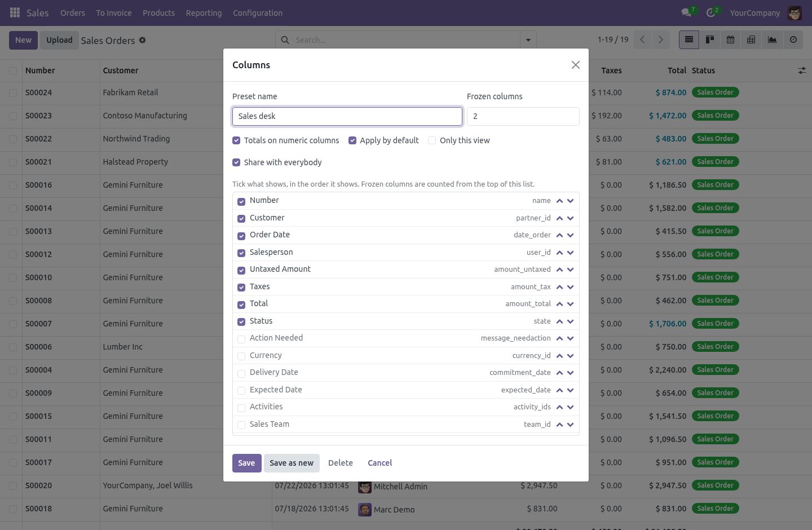The width and height of the screenshot is (812, 530).
Task: Switch to calendar view
Action: click(x=730, y=39)
